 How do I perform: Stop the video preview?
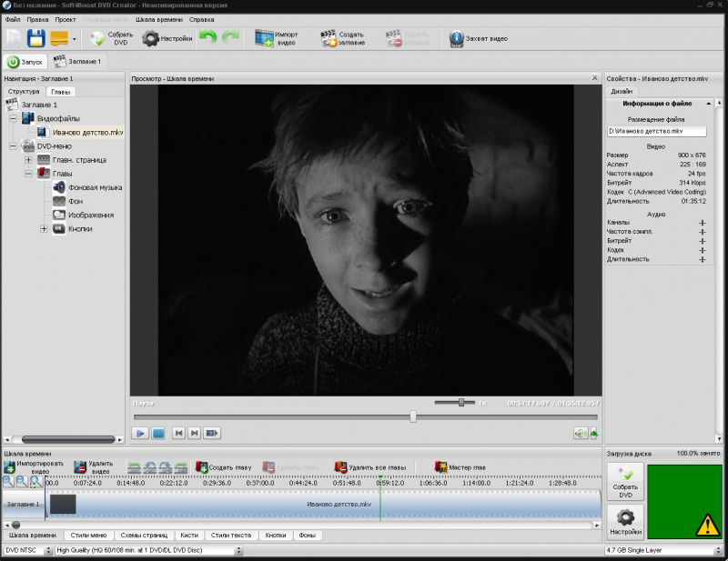(x=158, y=434)
